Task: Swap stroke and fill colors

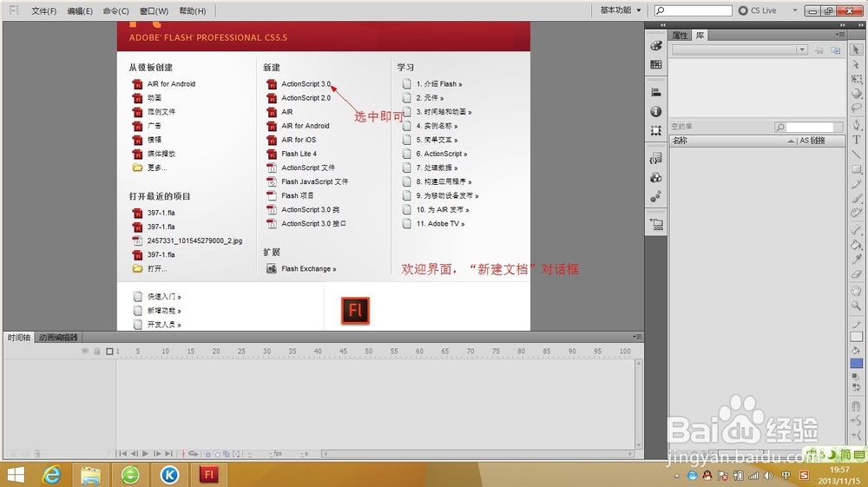Action: tap(856, 387)
